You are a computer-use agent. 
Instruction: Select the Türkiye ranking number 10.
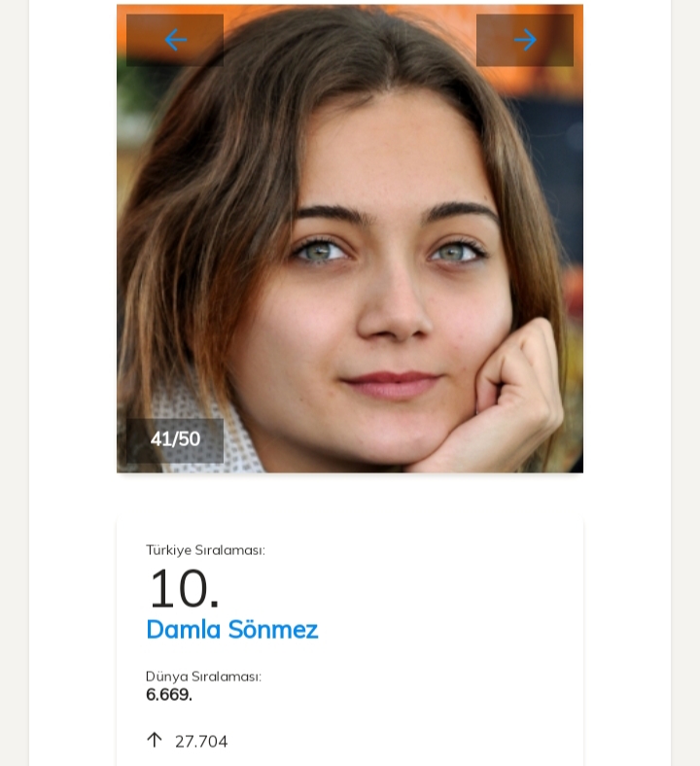click(x=183, y=589)
